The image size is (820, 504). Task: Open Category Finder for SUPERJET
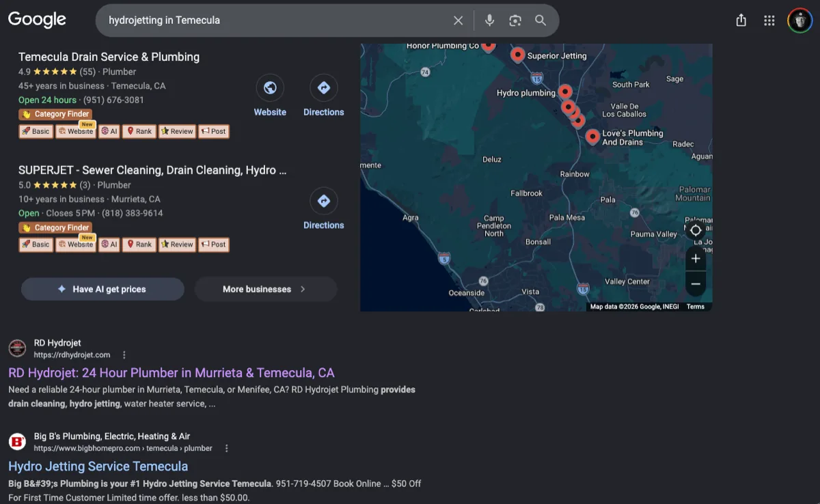pyautogui.click(x=55, y=227)
